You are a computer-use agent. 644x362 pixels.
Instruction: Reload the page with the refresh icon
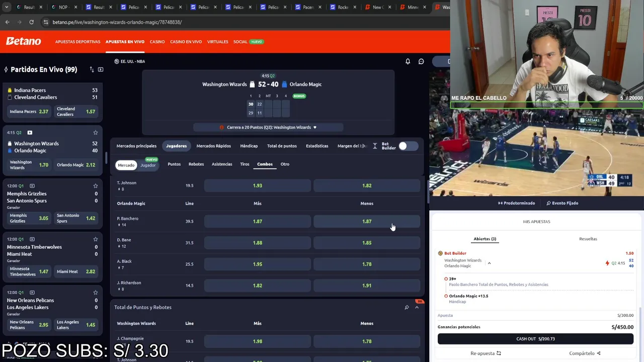click(x=31, y=22)
